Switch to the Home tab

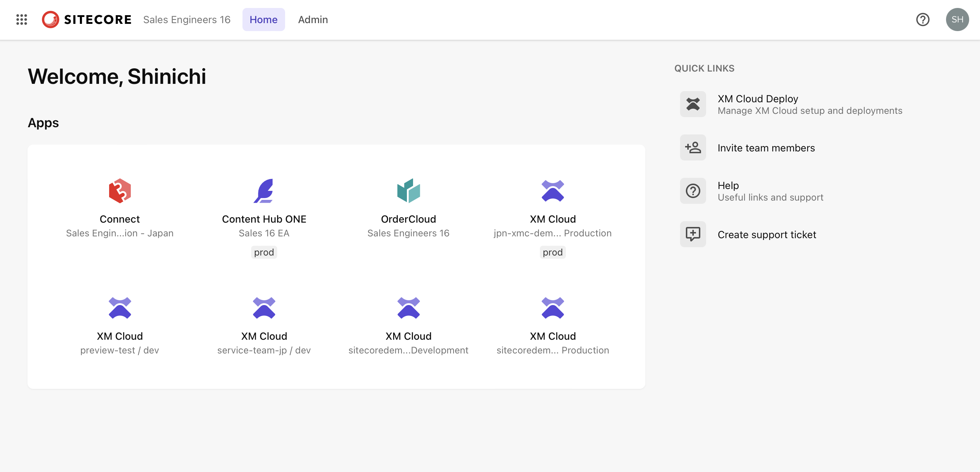pos(263,20)
